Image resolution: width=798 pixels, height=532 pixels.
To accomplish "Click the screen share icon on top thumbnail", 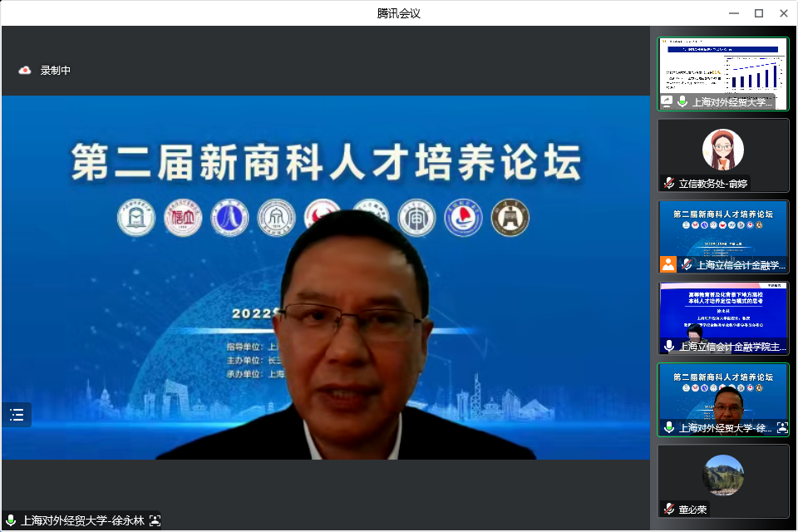I will [x=667, y=101].
